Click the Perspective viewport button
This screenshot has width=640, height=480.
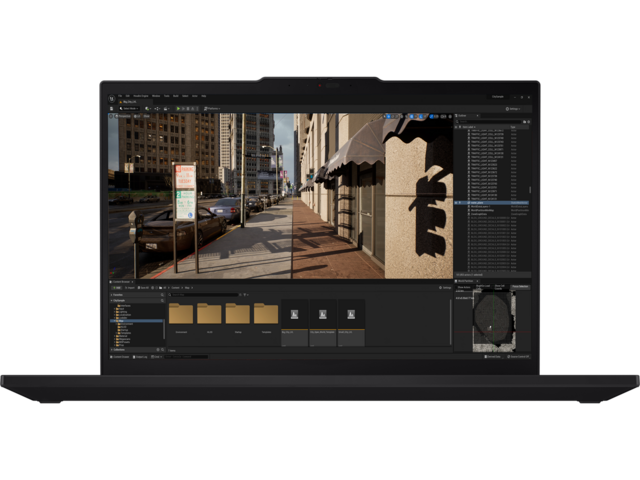pyautogui.click(x=126, y=116)
